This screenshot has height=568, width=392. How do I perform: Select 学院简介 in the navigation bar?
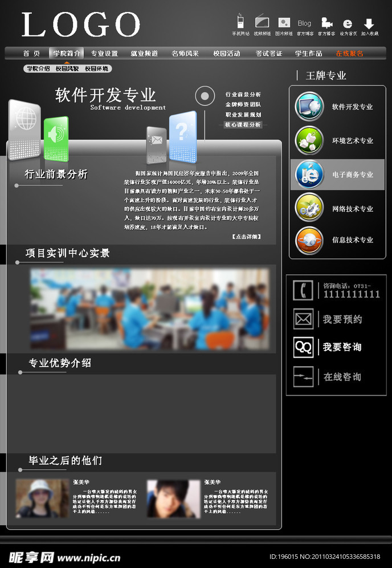coord(67,53)
